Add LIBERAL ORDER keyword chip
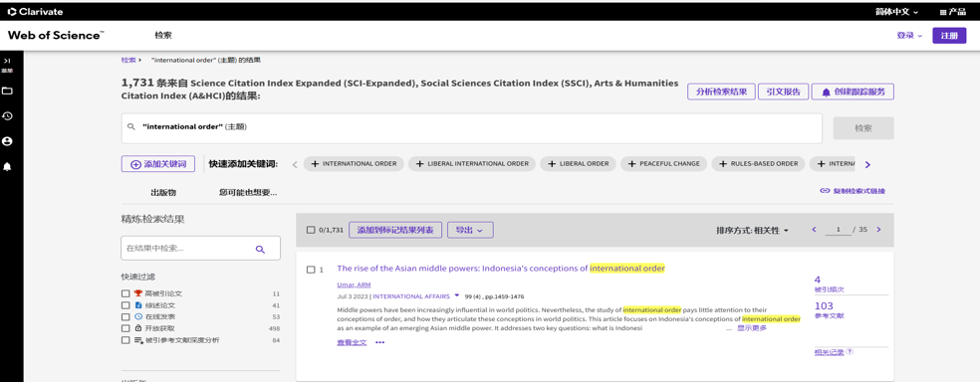 pos(578,164)
